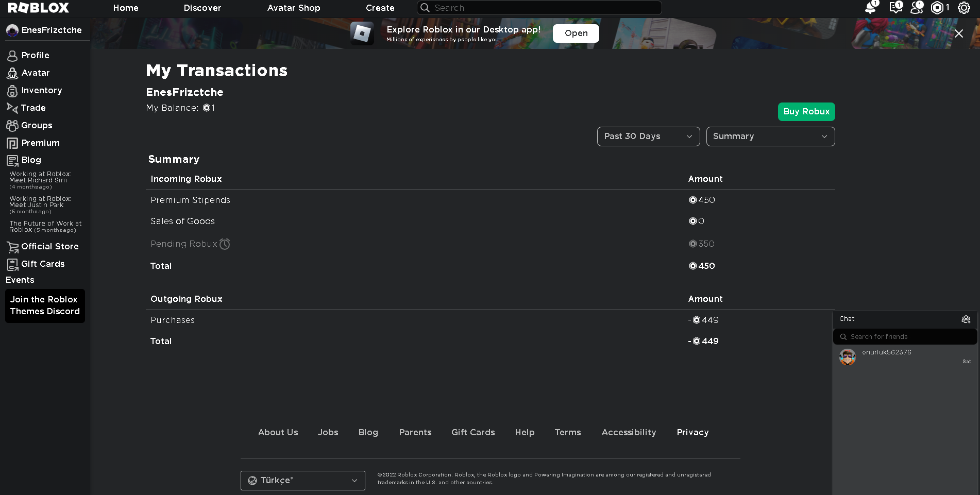Click the Official Store cart icon
Screen dimensions: 980x495
[12, 247]
